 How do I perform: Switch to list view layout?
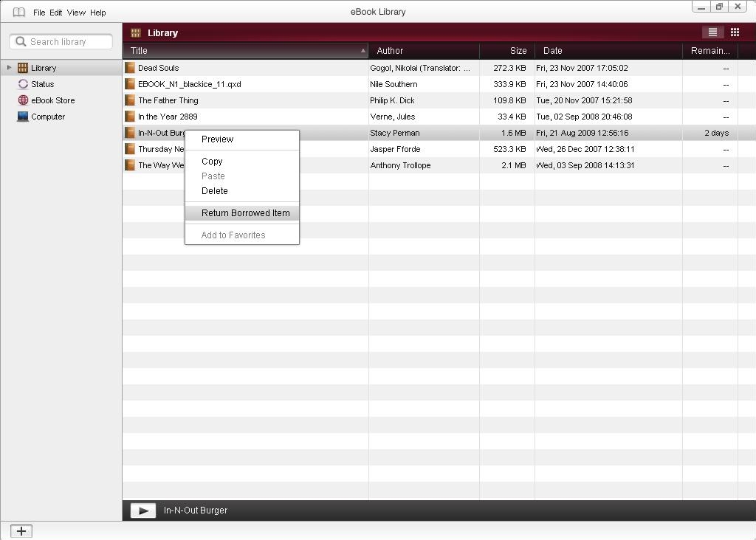pyautogui.click(x=712, y=32)
